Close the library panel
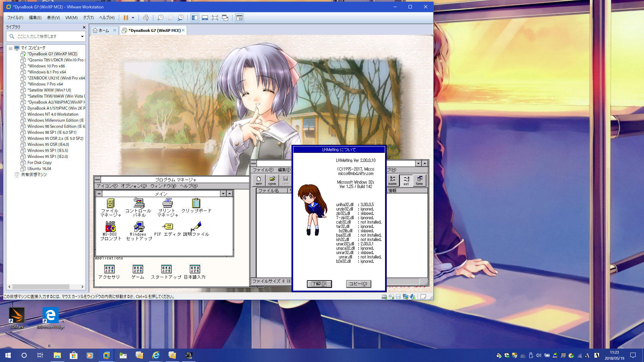This screenshot has height=362, width=644. click(84, 27)
